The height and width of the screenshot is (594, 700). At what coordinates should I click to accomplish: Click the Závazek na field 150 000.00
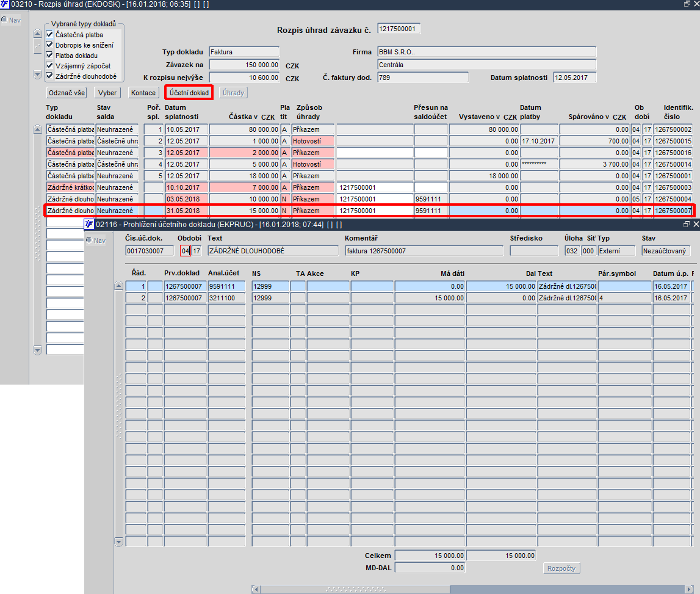tap(244, 65)
